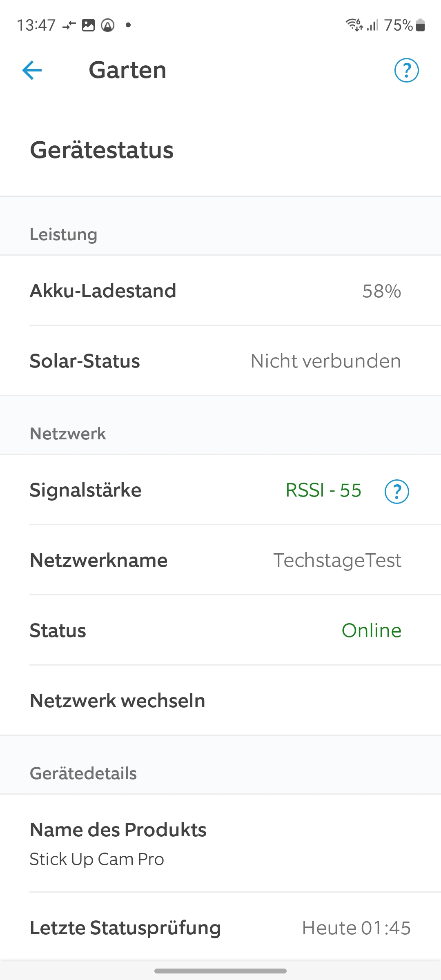
Task: Tap the blue back arrow
Action: (x=32, y=70)
